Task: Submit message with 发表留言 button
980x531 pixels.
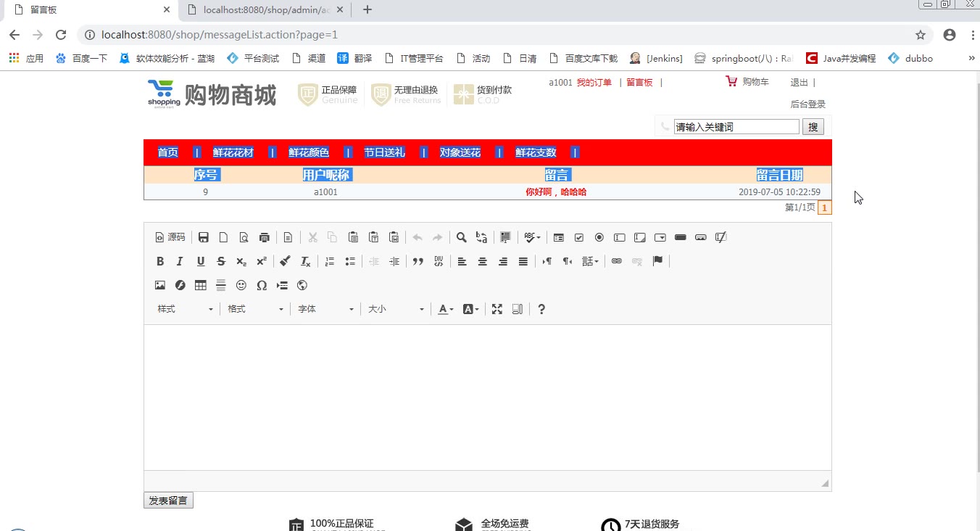Action: [x=168, y=501]
